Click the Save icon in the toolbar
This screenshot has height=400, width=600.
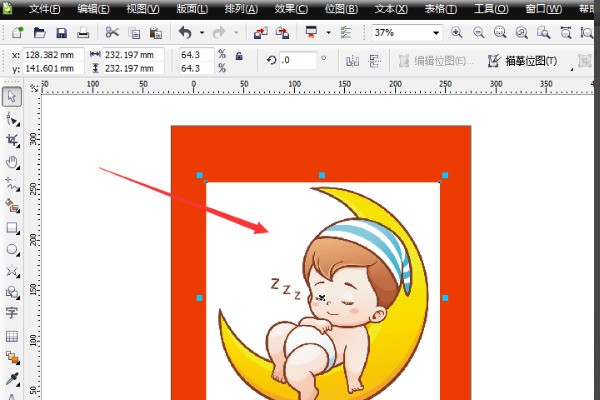pyautogui.click(x=61, y=33)
